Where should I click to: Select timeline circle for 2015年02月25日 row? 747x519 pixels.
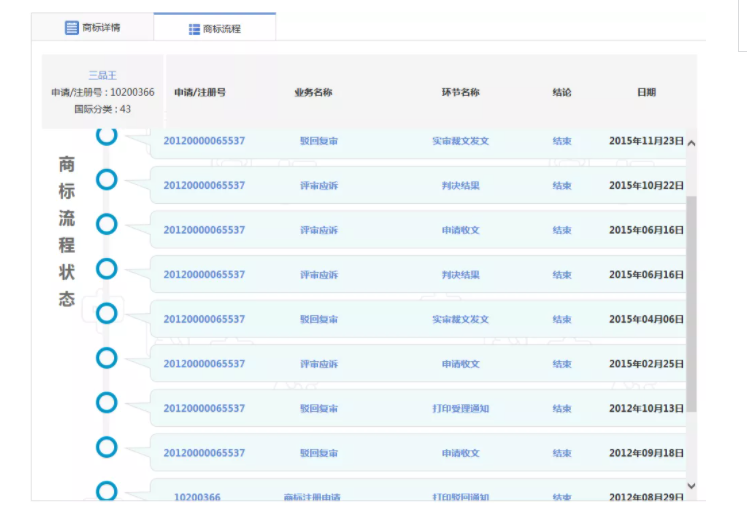click(x=107, y=358)
